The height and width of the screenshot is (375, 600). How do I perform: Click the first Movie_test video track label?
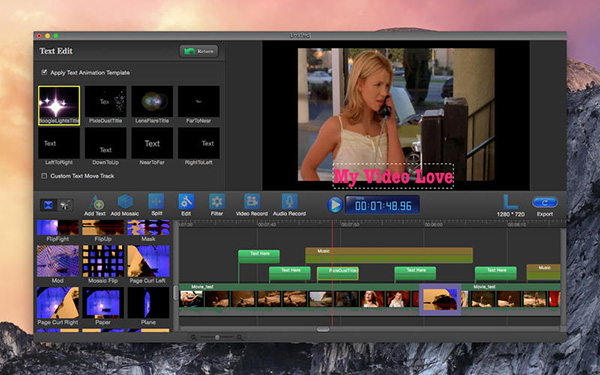coord(202,287)
